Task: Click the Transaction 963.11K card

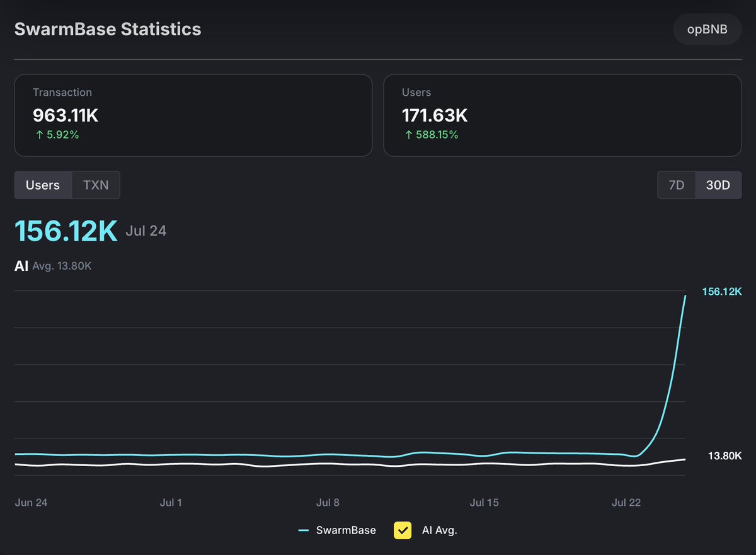Action: click(193, 115)
